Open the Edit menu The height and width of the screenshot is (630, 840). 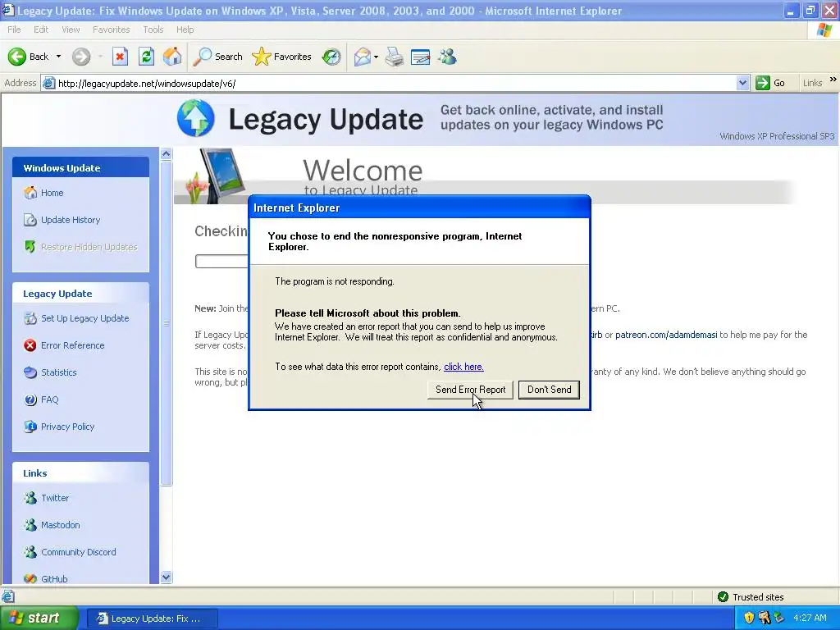41,30
